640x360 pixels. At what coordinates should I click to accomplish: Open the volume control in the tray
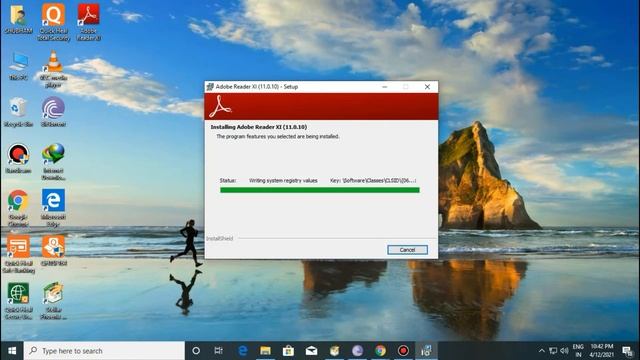[x=564, y=351]
